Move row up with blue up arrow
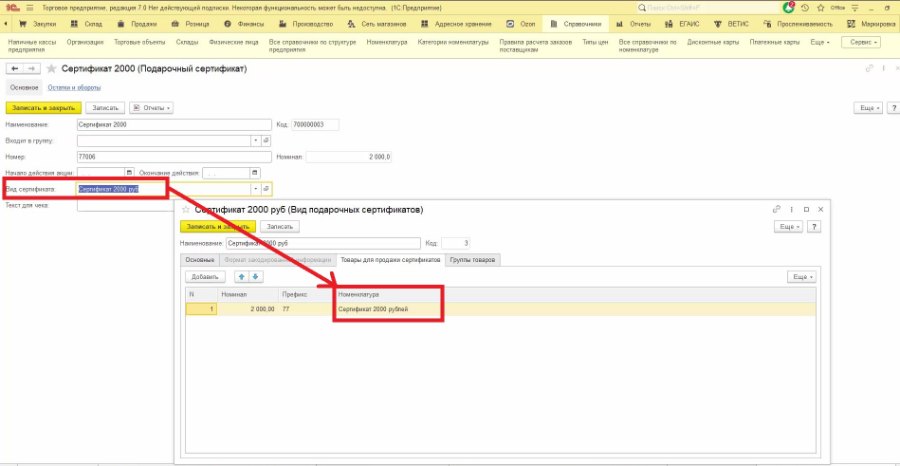The width and height of the screenshot is (900, 466). [x=242, y=277]
